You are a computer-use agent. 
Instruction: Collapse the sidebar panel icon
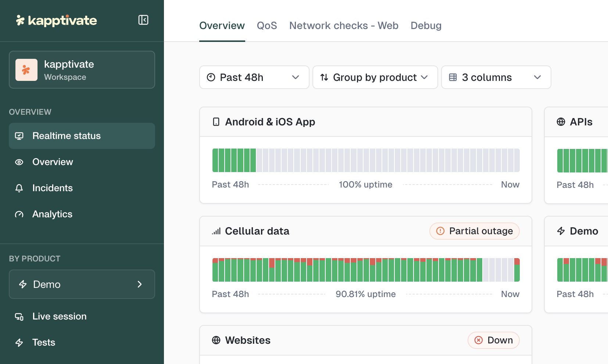tap(143, 20)
